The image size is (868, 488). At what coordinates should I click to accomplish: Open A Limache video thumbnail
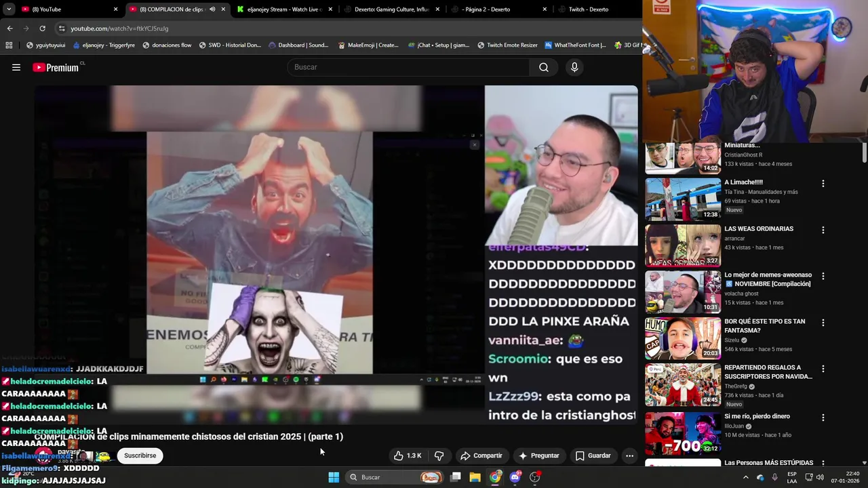click(683, 199)
